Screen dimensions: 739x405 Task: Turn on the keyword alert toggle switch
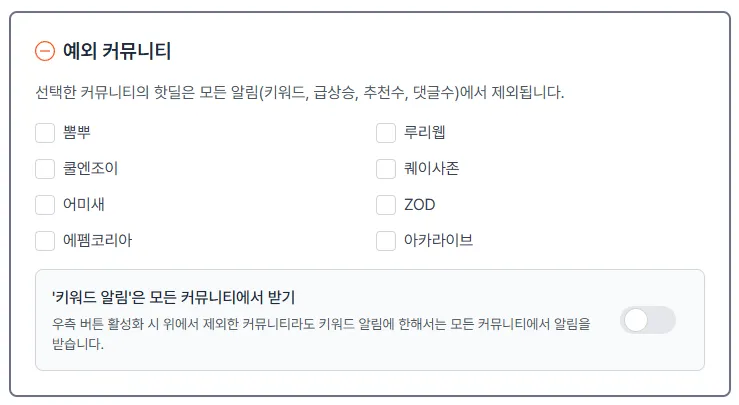[x=647, y=320]
